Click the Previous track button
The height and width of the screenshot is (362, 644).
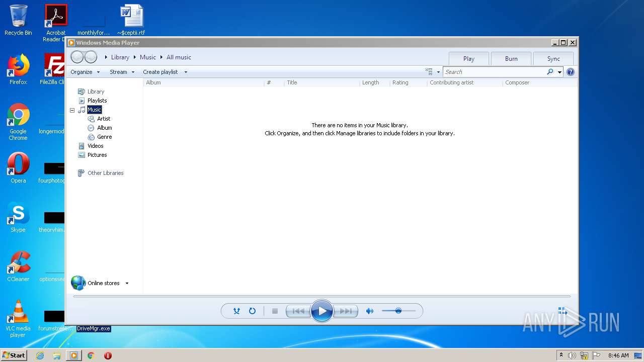(x=298, y=311)
